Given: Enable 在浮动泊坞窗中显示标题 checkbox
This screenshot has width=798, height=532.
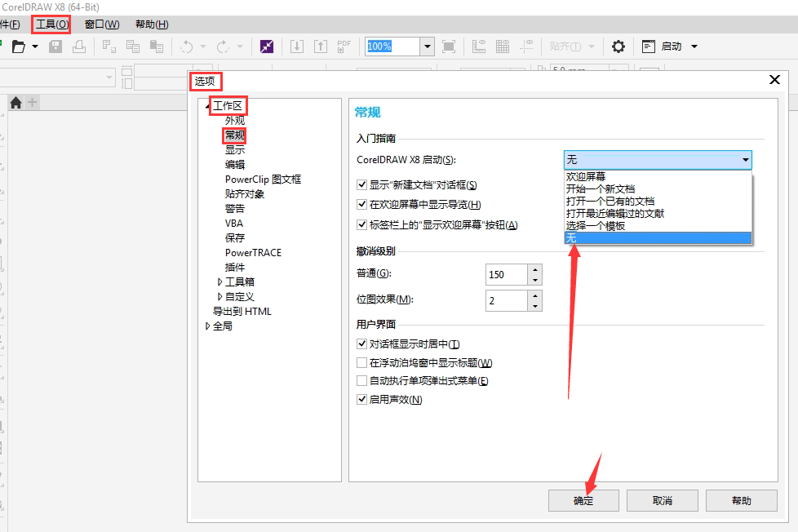Looking at the screenshot, I should coord(362,363).
